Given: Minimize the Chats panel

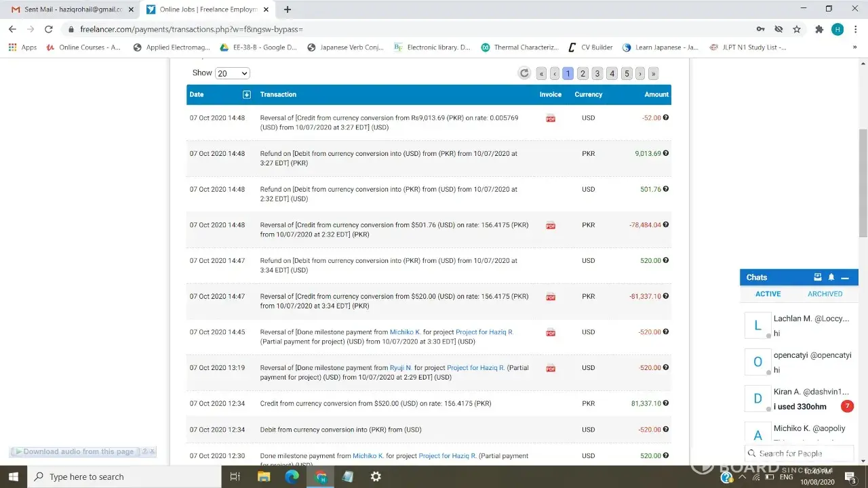Looking at the screenshot, I should coord(845,277).
